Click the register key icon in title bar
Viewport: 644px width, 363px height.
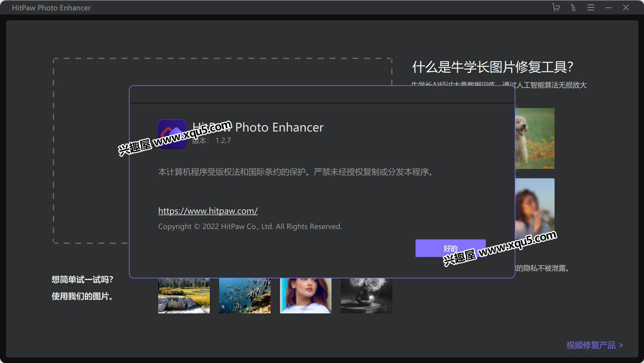click(573, 7)
